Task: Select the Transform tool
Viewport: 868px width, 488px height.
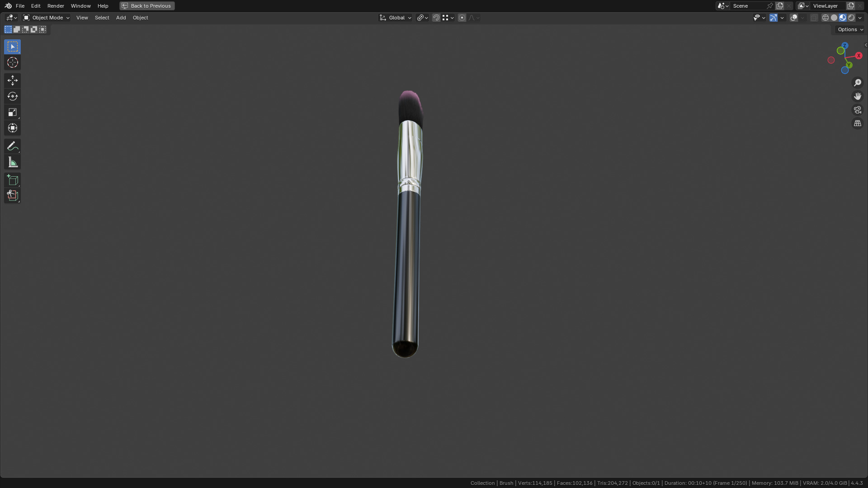Action: pyautogui.click(x=12, y=128)
